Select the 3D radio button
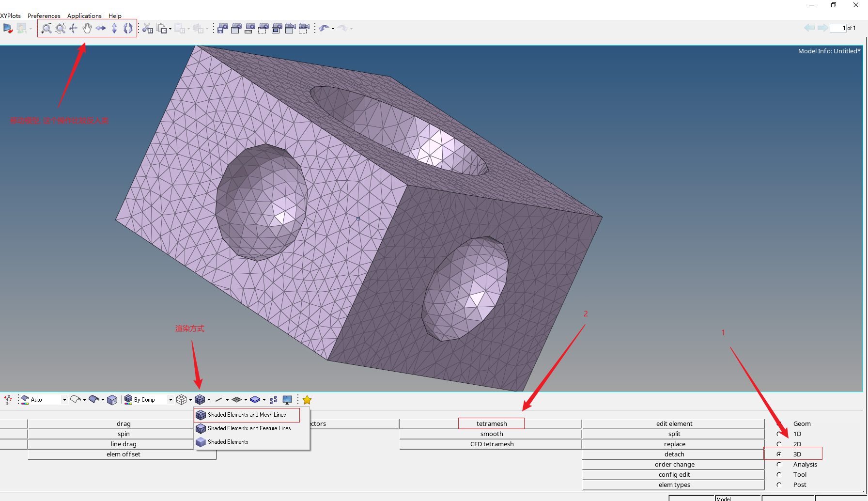The width and height of the screenshot is (868, 501). (x=779, y=454)
